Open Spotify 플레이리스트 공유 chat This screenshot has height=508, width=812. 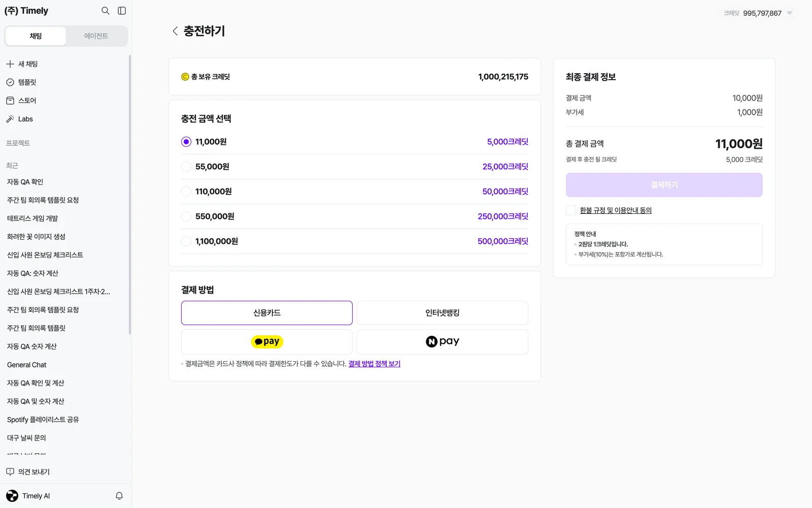coord(43,420)
